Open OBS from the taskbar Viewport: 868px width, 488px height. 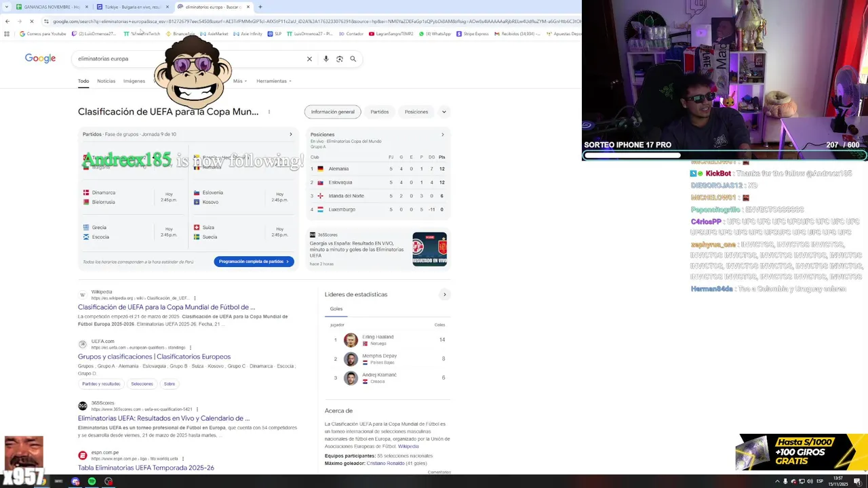click(x=108, y=481)
